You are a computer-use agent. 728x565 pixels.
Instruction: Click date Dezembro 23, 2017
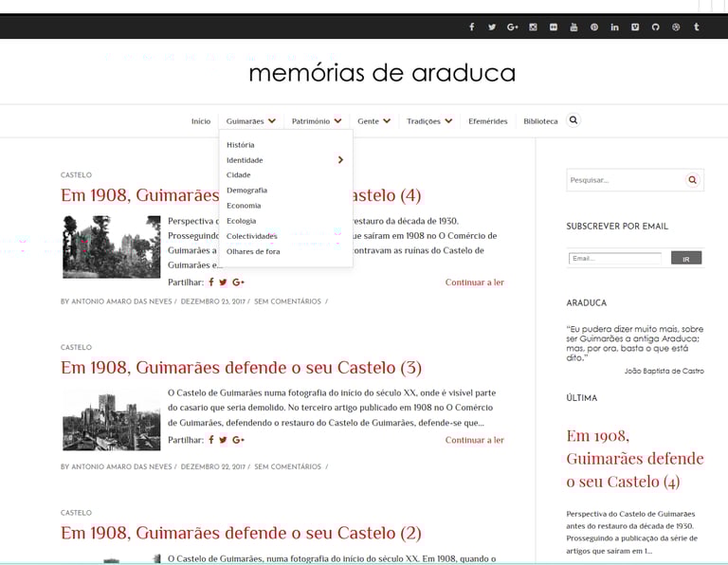click(213, 301)
